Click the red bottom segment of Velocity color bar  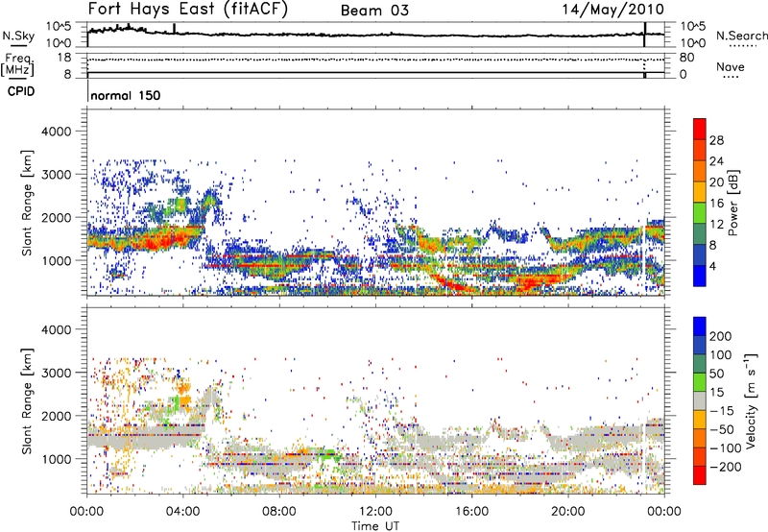[700, 475]
